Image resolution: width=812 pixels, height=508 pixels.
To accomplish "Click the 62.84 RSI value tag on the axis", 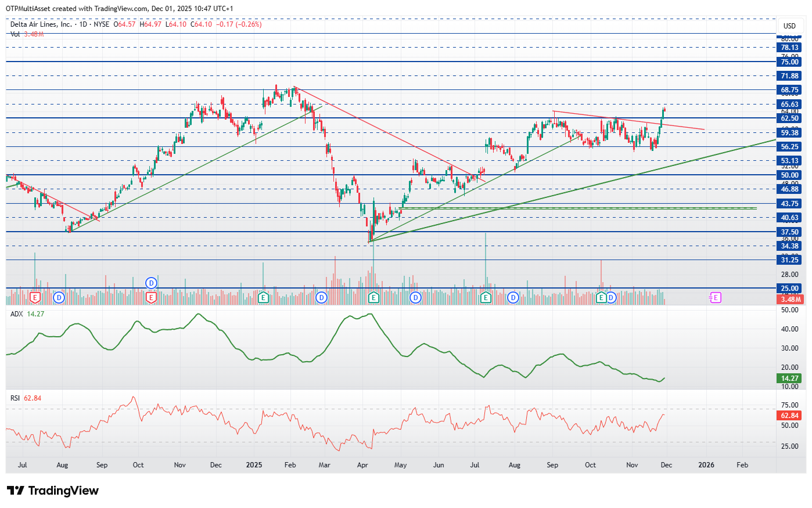I will 790,416.
